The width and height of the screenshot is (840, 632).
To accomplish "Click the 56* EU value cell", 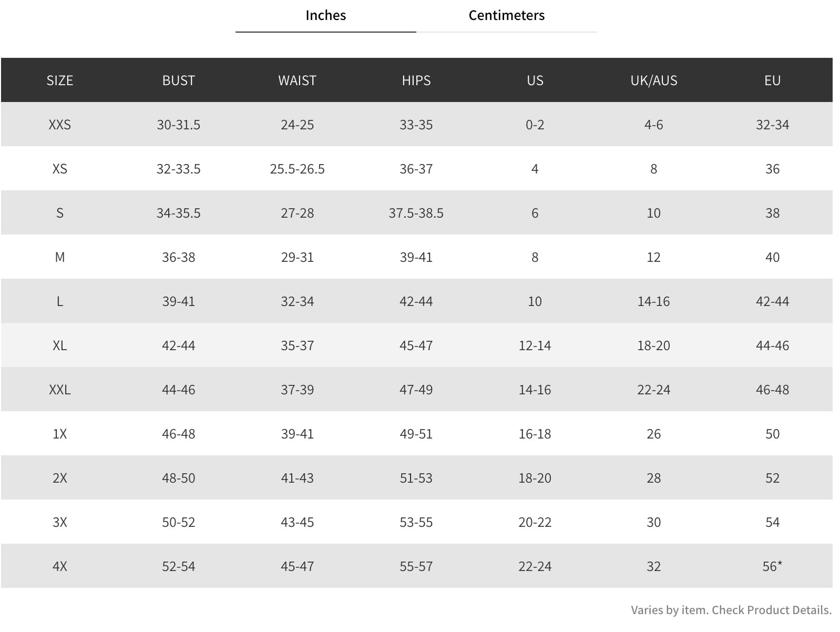I will [x=772, y=566].
